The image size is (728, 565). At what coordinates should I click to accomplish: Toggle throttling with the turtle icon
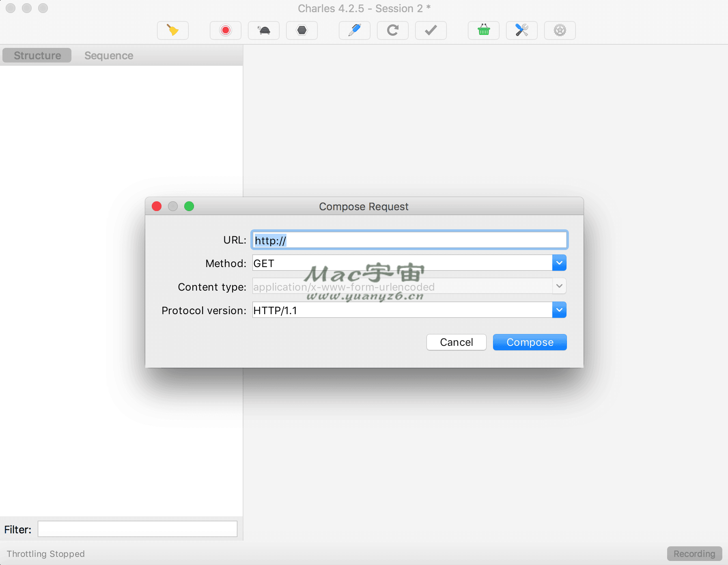[x=264, y=30]
